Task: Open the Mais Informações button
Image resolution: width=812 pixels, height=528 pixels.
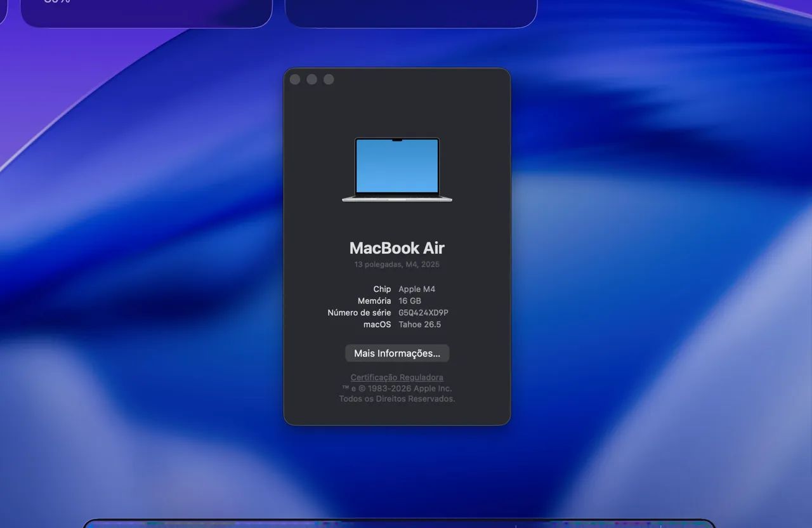Action: pyautogui.click(x=397, y=353)
